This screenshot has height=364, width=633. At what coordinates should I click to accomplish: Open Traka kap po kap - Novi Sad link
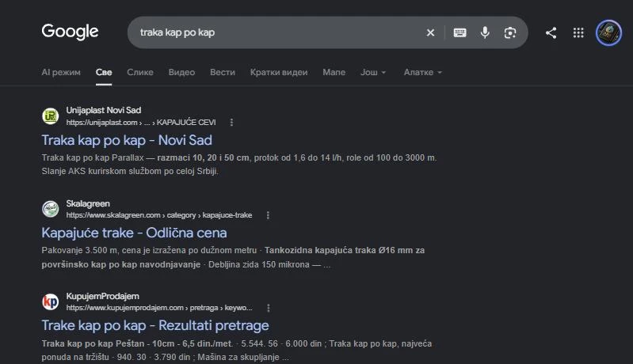coord(127,140)
